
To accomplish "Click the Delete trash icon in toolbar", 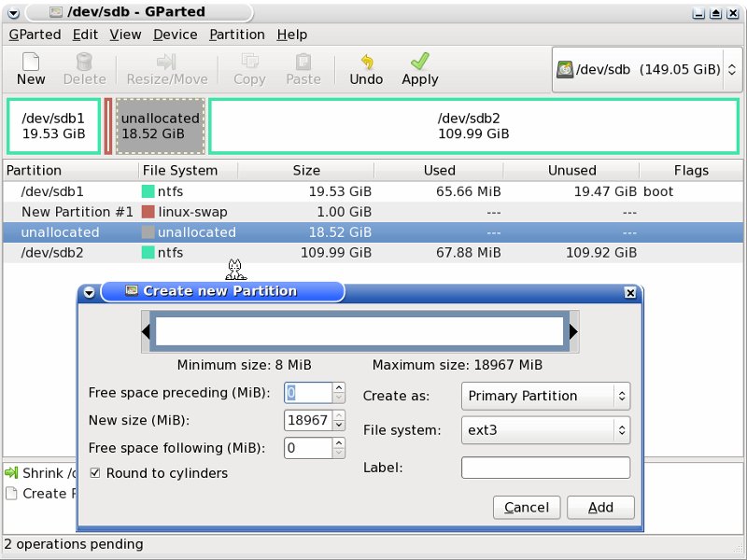I will pyautogui.click(x=84, y=62).
